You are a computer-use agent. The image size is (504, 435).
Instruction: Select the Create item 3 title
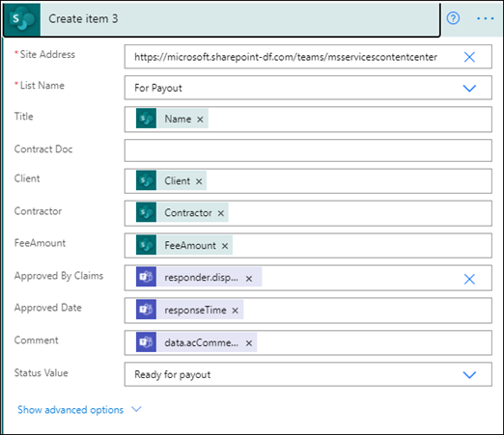click(83, 18)
